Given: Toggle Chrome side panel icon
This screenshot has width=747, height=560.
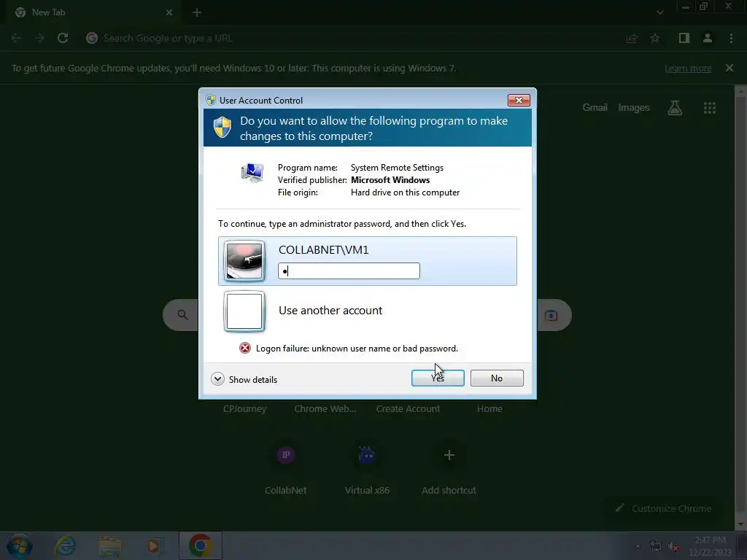Looking at the screenshot, I should 684,38.
